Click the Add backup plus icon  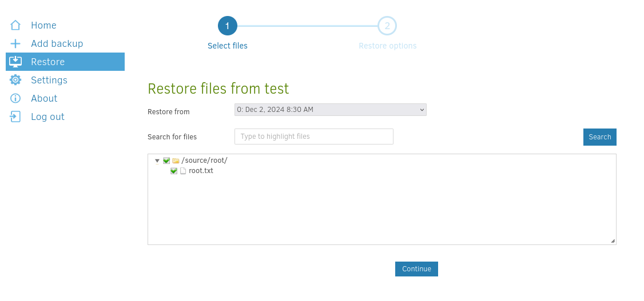(15, 43)
